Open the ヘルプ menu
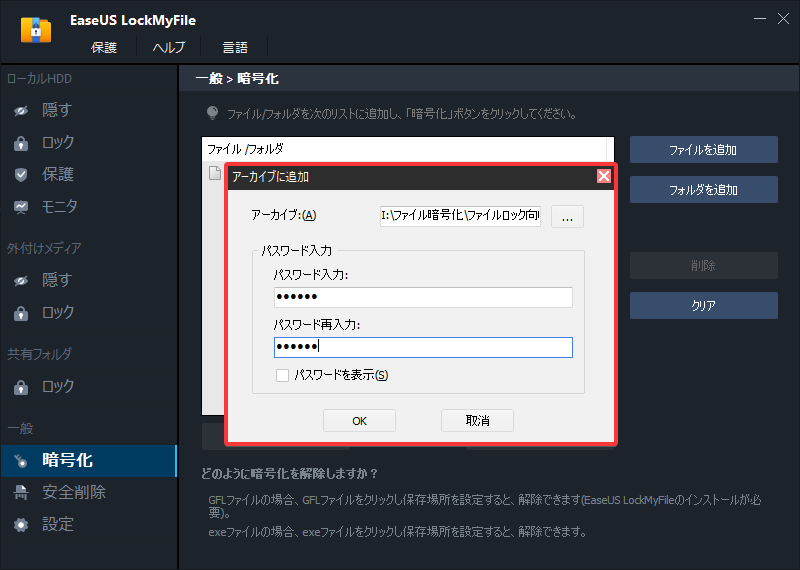The width and height of the screenshot is (800, 570). pyautogui.click(x=169, y=48)
